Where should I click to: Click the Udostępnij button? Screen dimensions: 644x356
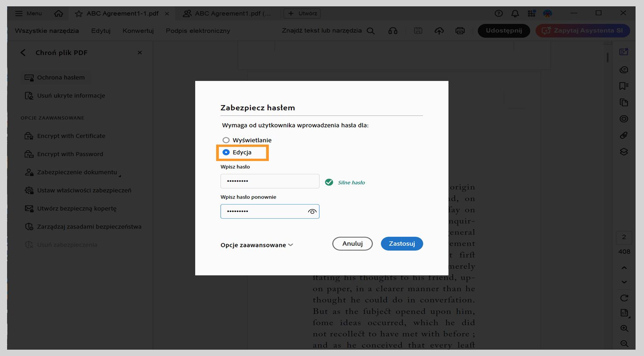[504, 31]
